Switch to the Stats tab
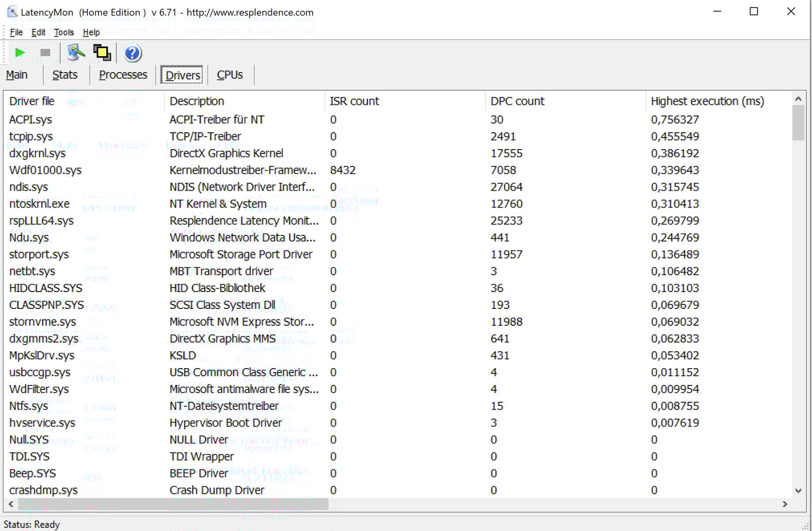This screenshot has height=531, width=812. click(x=65, y=75)
